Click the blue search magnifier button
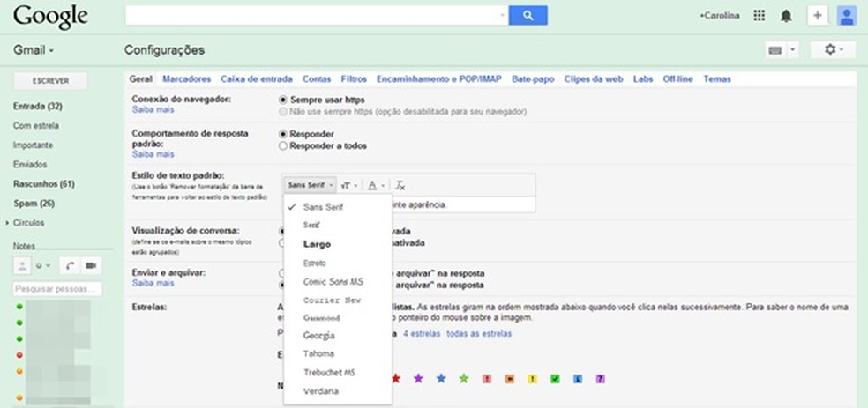 tap(528, 16)
